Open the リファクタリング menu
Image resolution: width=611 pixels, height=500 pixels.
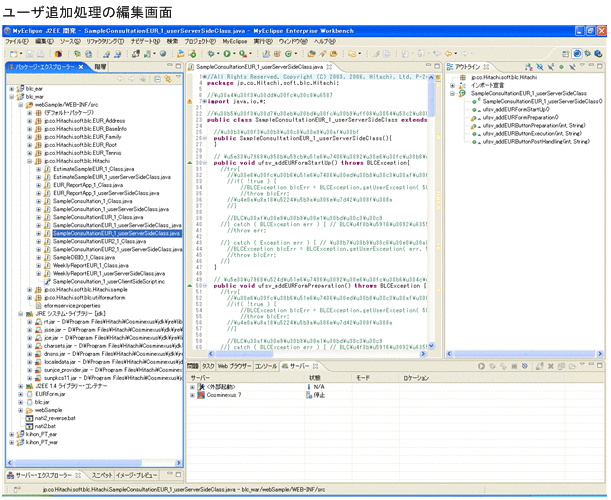coord(104,42)
